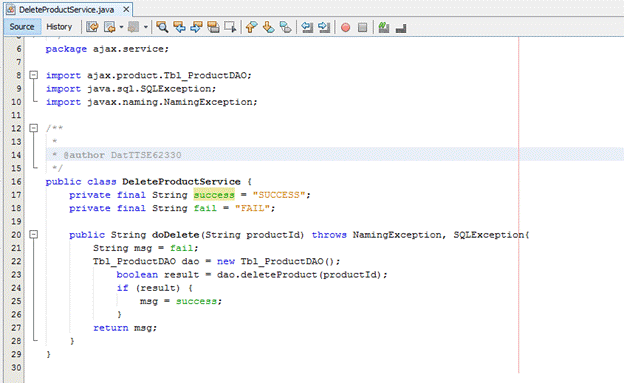Click 'java.sql.SQLException;' import text
The height and width of the screenshot is (383, 624).
[x=152, y=88]
